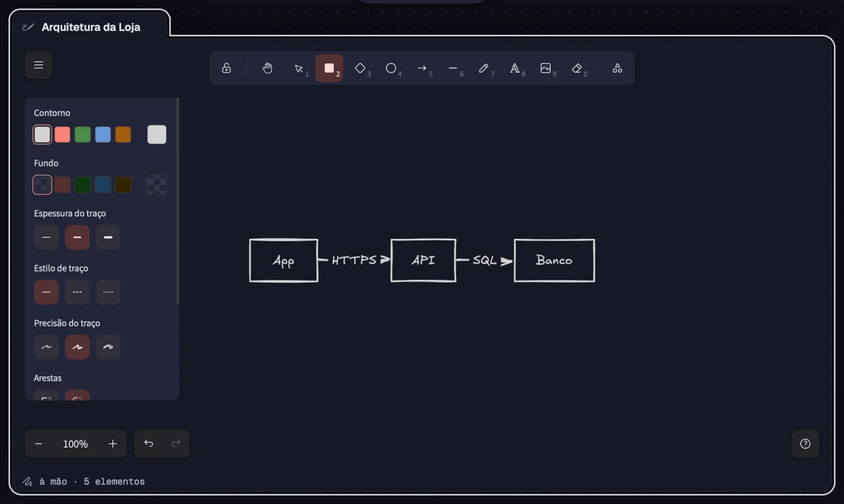844x504 pixels.
Task: Select the Pencil draw tool
Action: coord(484,68)
